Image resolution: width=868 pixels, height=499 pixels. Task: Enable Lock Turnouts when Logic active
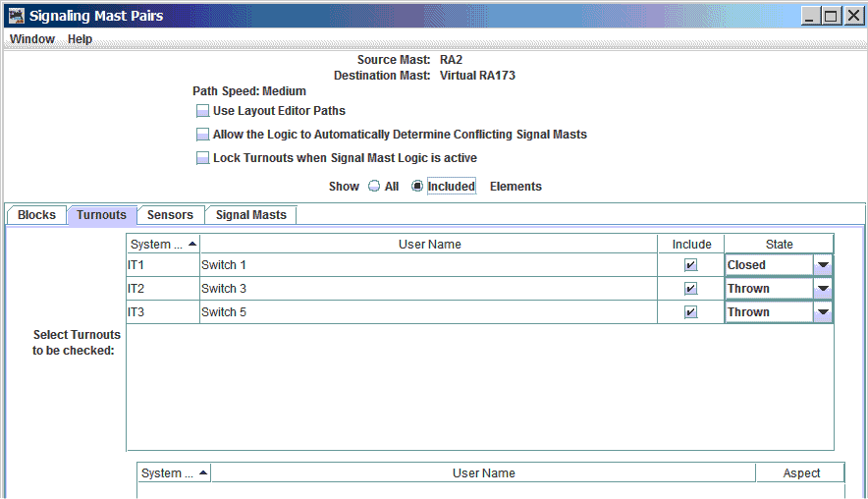[x=202, y=158]
